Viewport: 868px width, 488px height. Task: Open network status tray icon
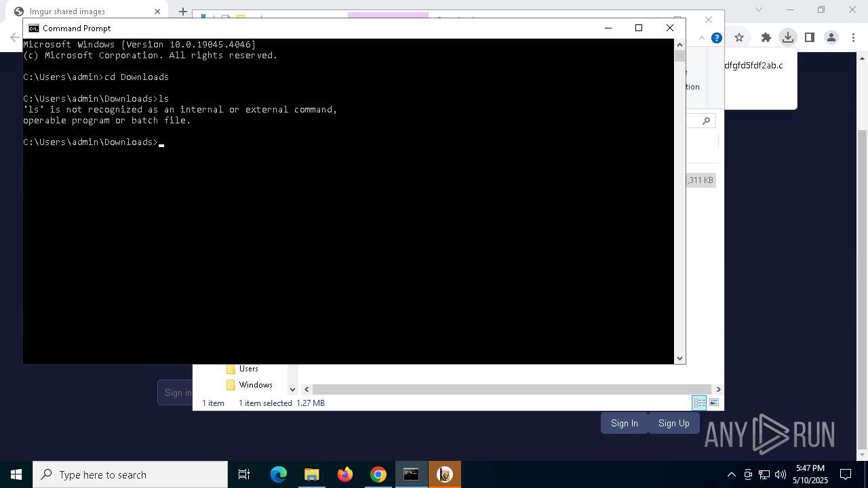(x=764, y=474)
